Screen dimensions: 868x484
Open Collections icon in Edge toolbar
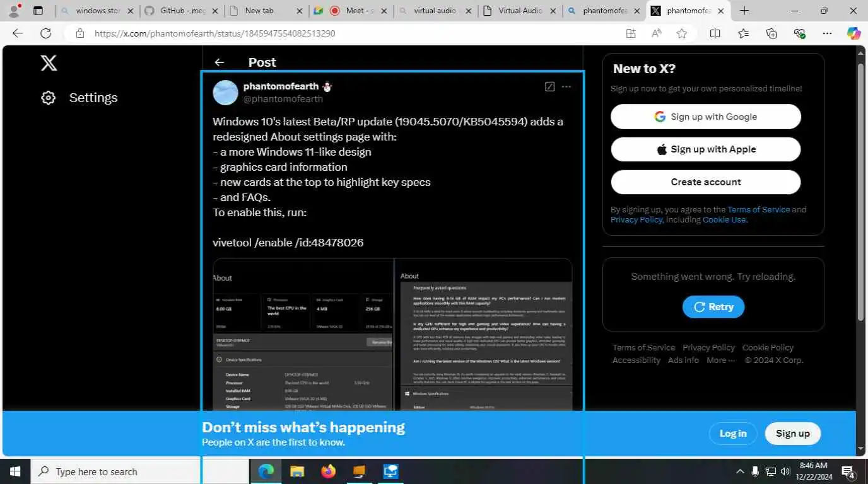click(x=771, y=33)
